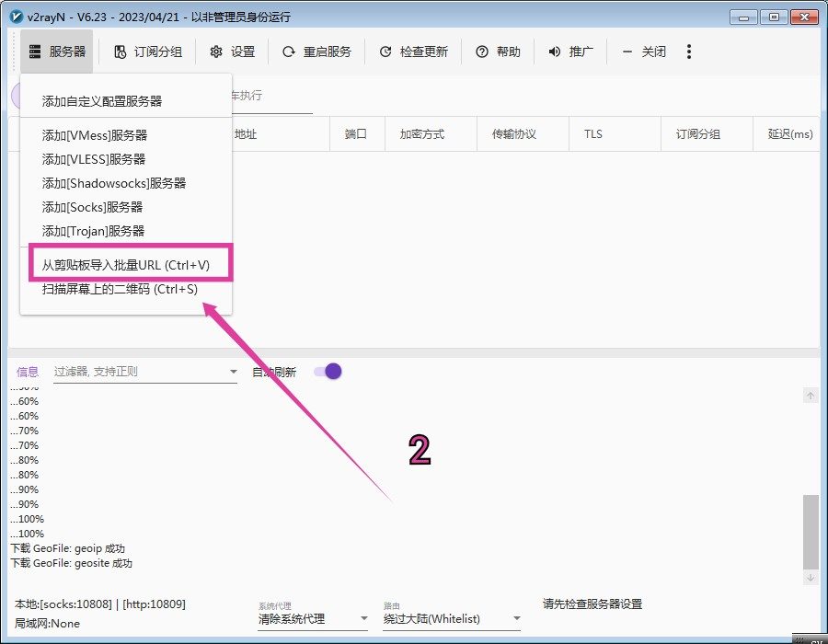Toggle the 自动刷新 switch off

[x=328, y=372]
